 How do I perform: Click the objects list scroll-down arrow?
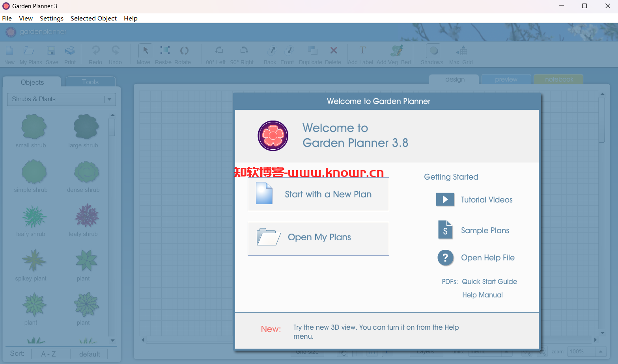click(x=112, y=340)
